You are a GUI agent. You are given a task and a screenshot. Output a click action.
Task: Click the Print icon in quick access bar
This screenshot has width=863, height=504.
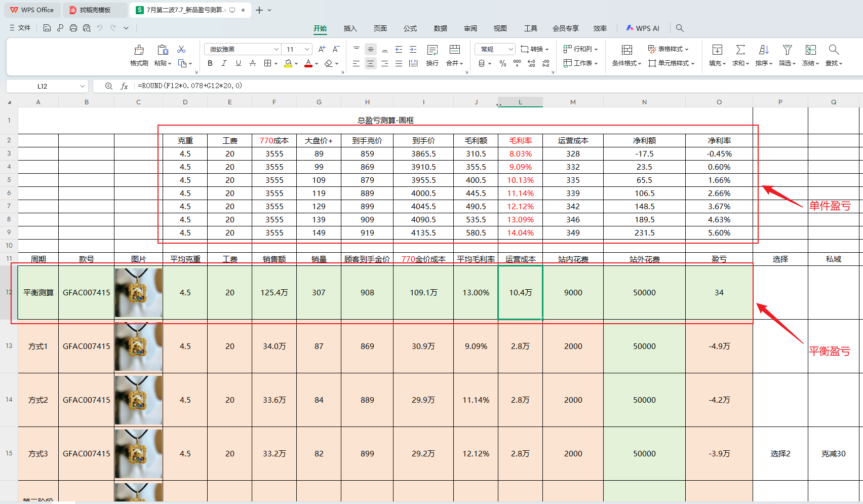click(x=73, y=28)
